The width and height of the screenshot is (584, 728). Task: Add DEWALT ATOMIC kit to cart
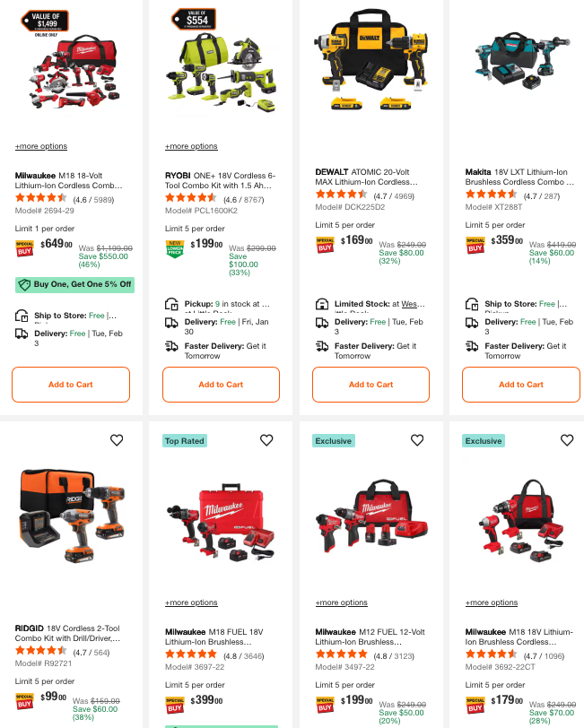(370, 385)
